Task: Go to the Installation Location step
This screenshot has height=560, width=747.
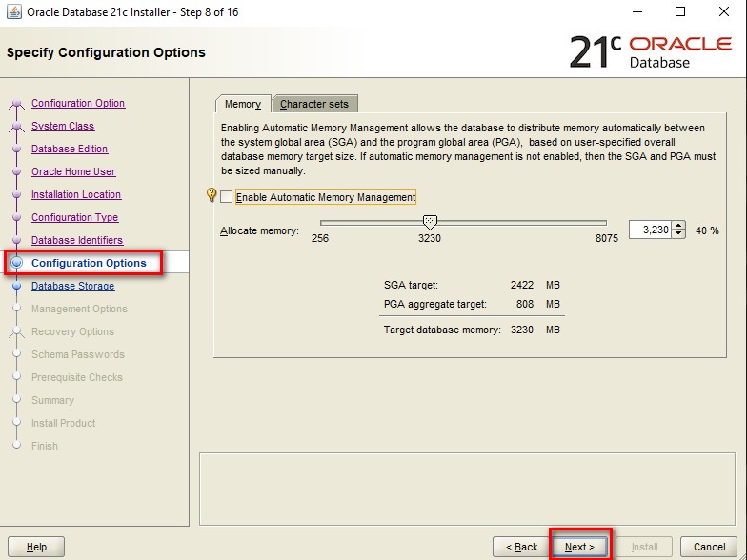Action: point(76,194)
